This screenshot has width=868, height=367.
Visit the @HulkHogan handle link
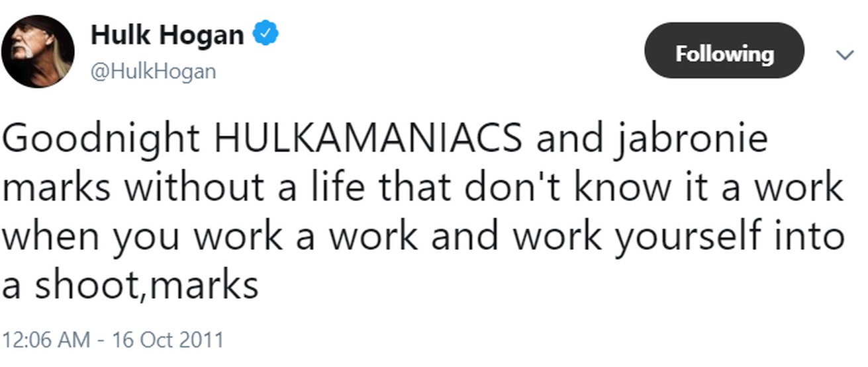point(153,71)
